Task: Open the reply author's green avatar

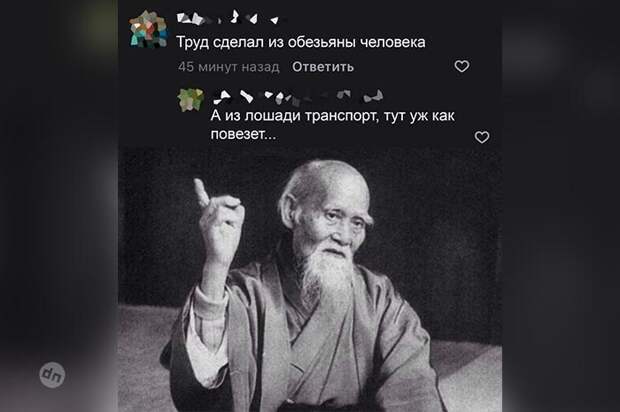Action: click(191, 99)
